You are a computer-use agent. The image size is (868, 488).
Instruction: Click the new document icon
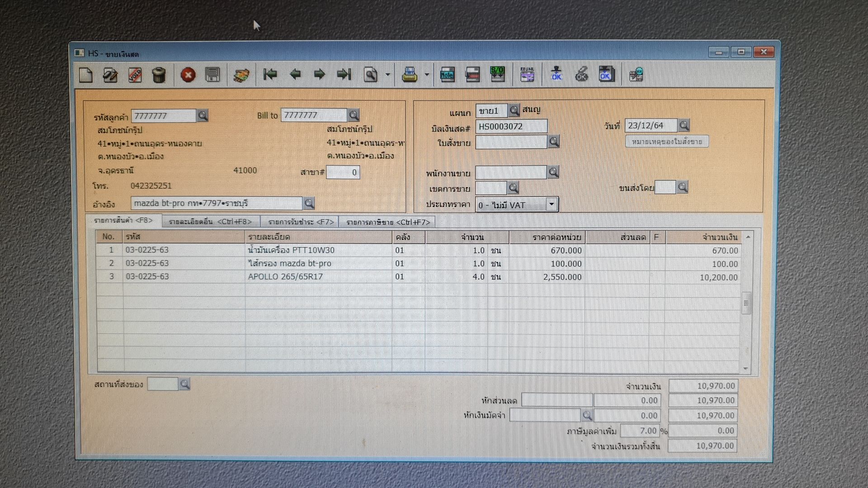pos(86,75)
